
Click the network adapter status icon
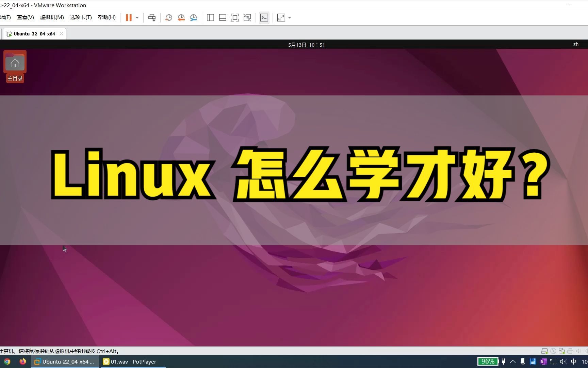tap(561, 351)
